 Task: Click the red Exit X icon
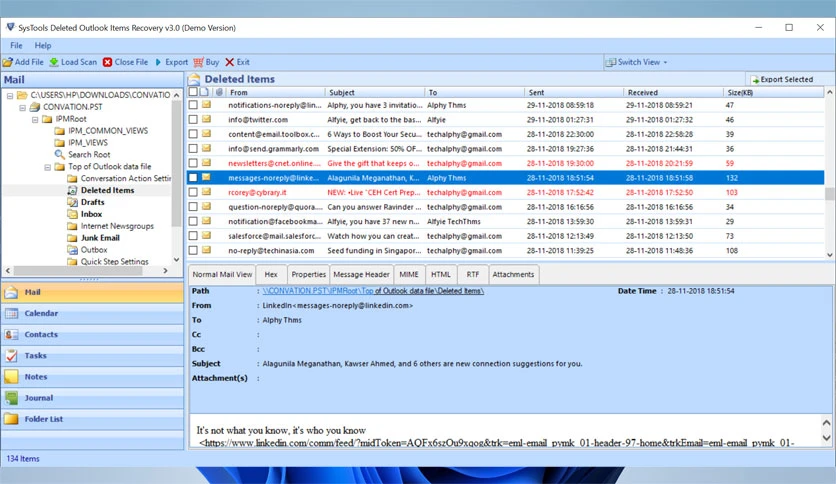tap(230, 62)
